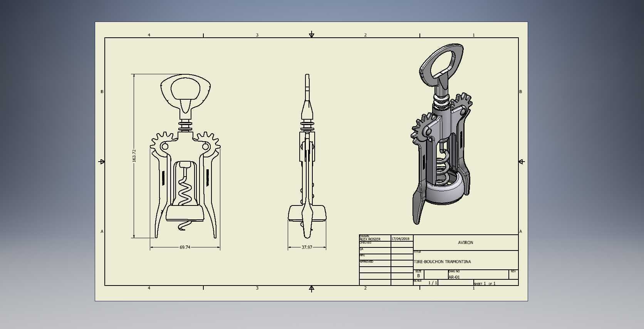This screenshot has width=644, height=329.
Task: Click the shaded isometric corkscrew view
Action: (x=442, y=134)
